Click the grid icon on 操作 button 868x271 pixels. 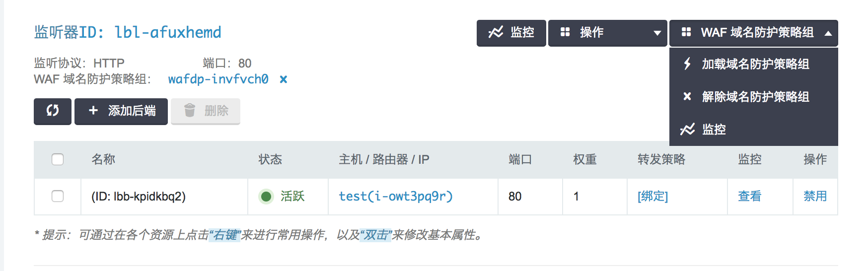click(x=565, y=33)
